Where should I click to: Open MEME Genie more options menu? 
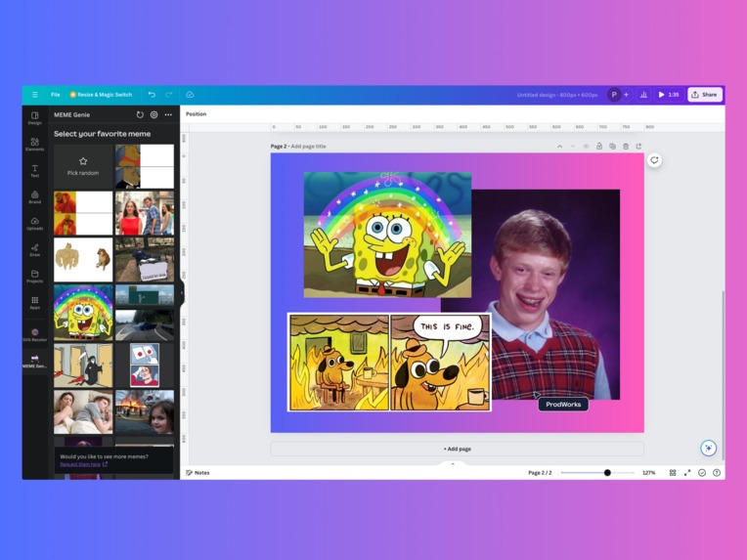click(168, 114)
